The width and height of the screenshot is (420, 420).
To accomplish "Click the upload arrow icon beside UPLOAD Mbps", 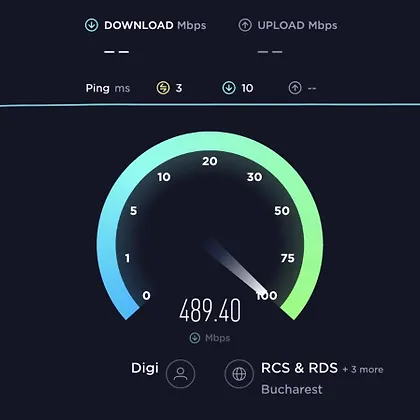I will (x=245, y=25).
